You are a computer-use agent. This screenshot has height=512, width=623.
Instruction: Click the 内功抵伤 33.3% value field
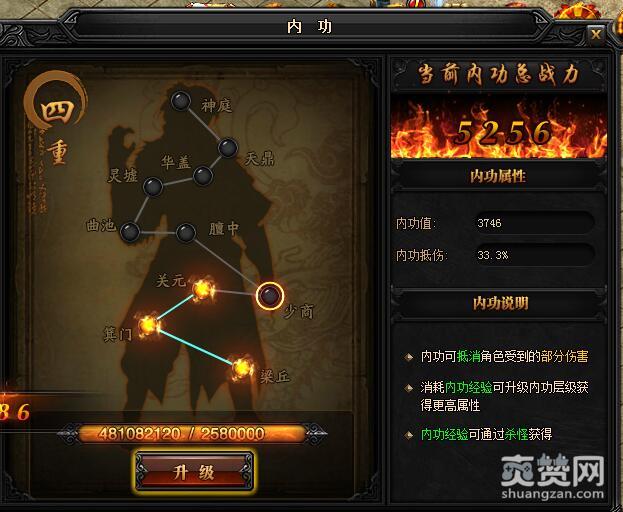click(x=535, y=255)
